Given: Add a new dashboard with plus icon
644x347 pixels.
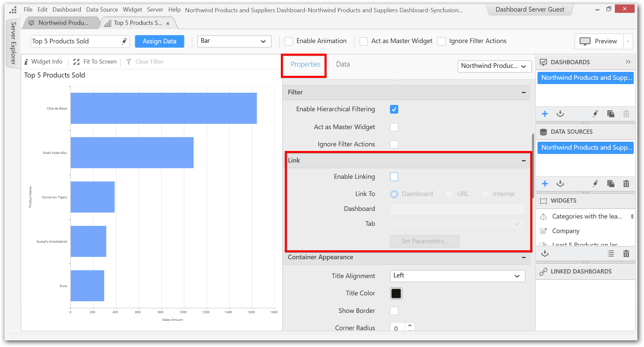Looking at the screenshot, I should click(545, 114).
